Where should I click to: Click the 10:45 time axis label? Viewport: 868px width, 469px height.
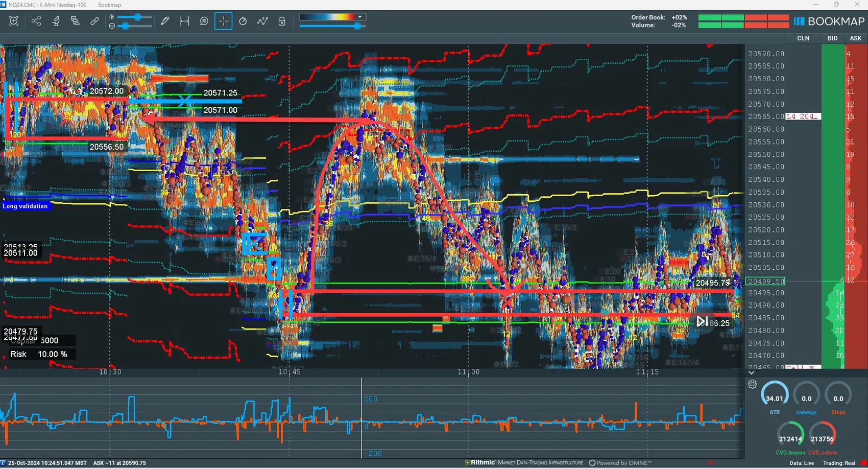290,372
